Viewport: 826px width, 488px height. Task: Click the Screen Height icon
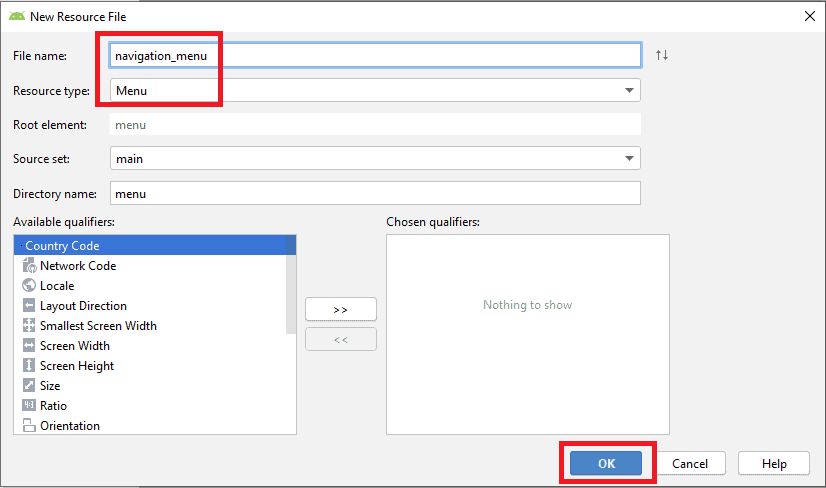click(x=29, y=366)
